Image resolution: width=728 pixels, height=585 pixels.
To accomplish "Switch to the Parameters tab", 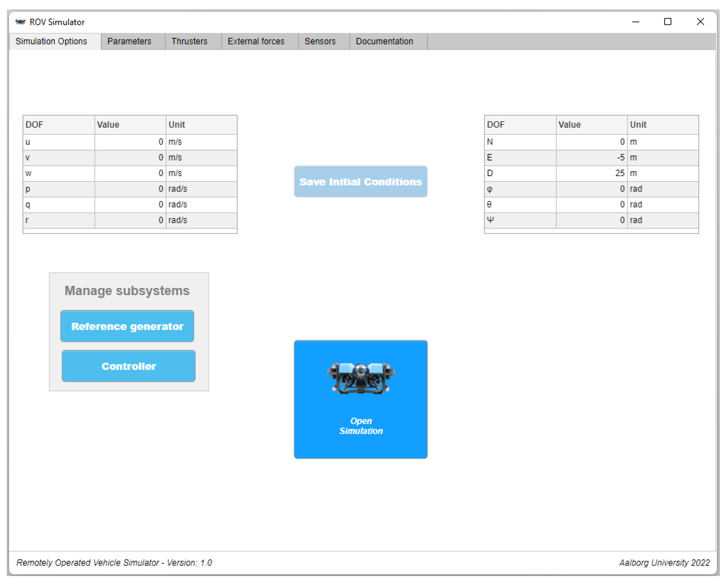I will click(x=129, y=41).
